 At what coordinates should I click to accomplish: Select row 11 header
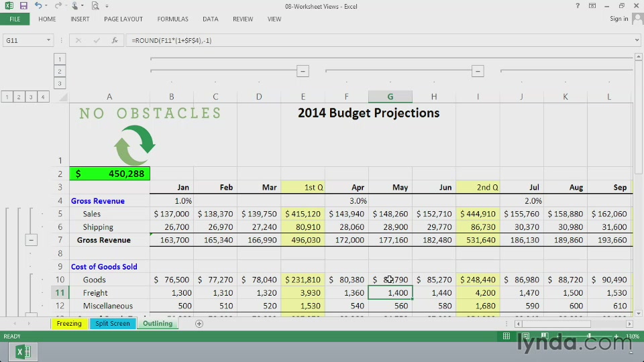tap(60, 293)
